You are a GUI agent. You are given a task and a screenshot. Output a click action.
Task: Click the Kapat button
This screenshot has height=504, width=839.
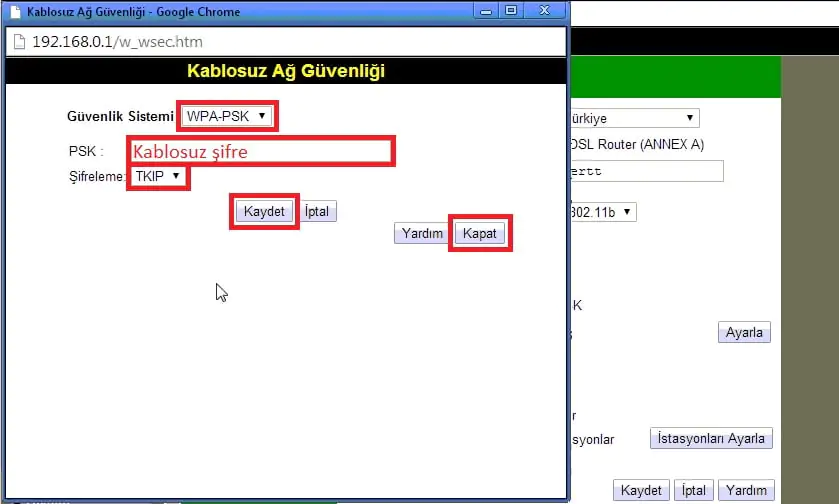[x=479, y=233]
